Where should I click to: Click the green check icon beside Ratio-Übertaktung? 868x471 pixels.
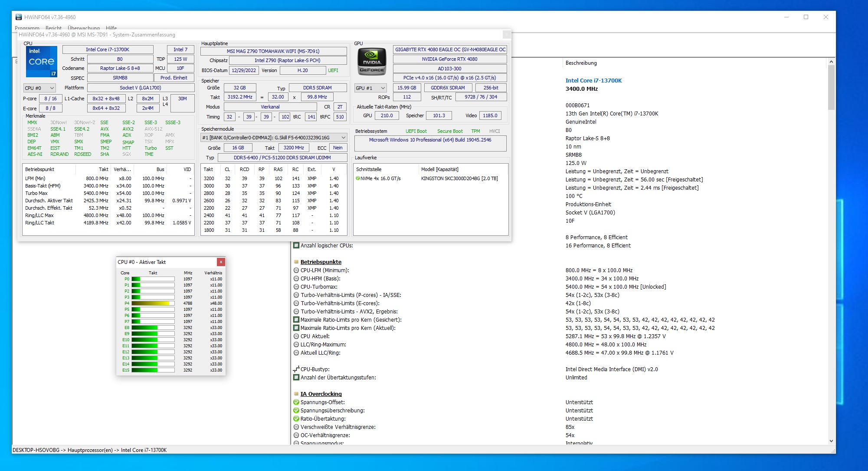[x=296, y=419]
